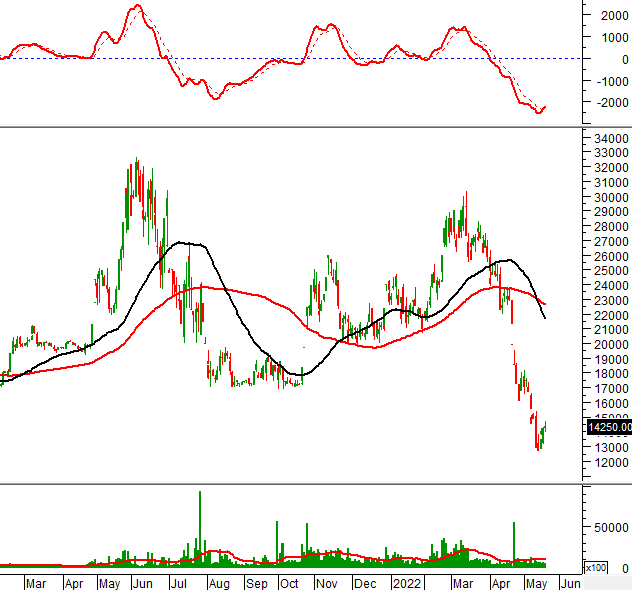This screenshot has width=632, height=590.
Task: Click the black moving average line's highest peak
Action: tap(182, 243)
